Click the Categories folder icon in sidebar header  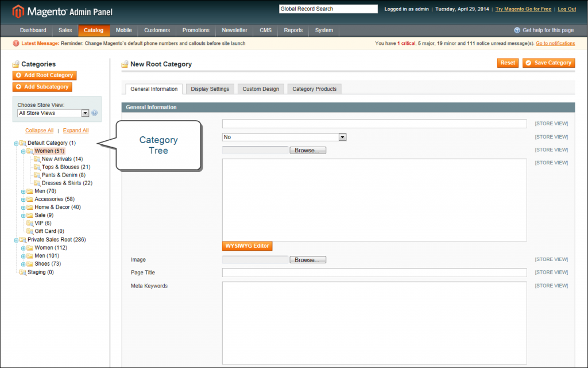[14, 63]
